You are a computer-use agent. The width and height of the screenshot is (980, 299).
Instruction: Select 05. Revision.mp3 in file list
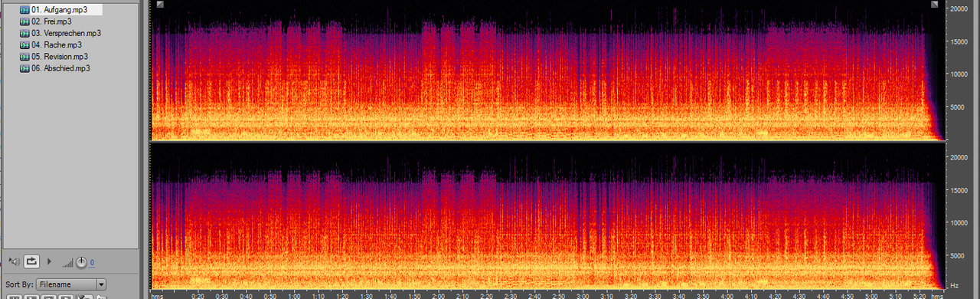tap(60, 57)
